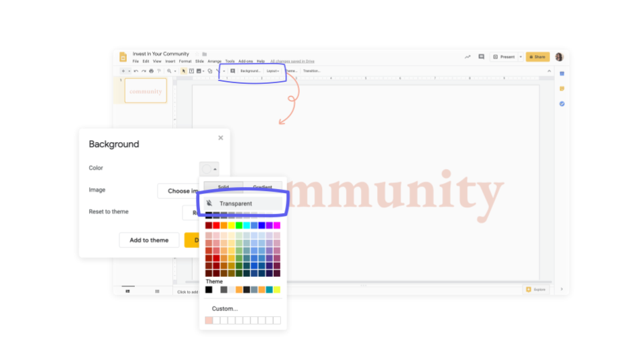The image size is (644, 362).
Task: Show the side panel chevron
Action: [561, 290]
